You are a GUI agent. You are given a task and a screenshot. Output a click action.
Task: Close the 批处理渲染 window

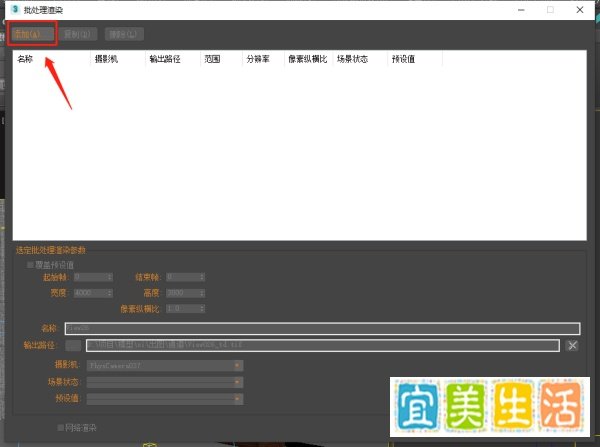580,10
